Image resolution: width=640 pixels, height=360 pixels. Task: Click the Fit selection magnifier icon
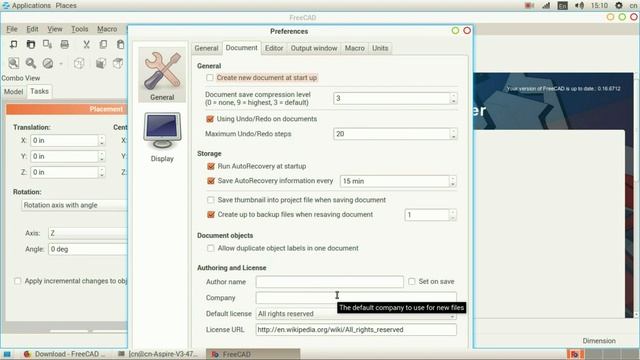[x=31, y=63]
